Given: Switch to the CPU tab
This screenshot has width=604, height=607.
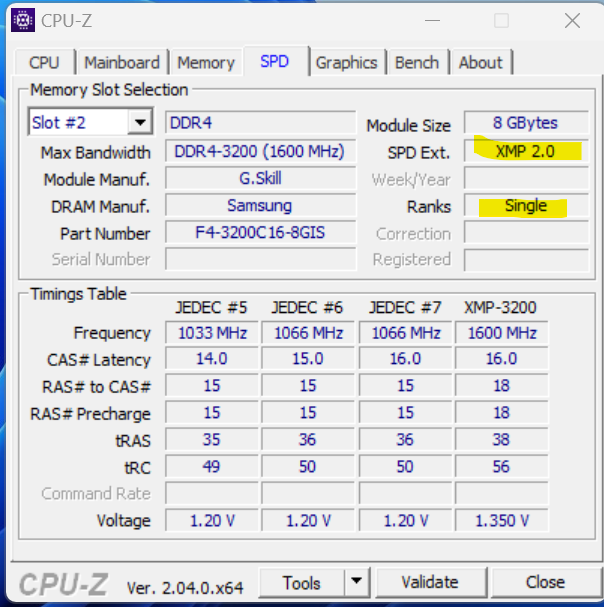Looking at the screenshot, I should tap(44, 62).
